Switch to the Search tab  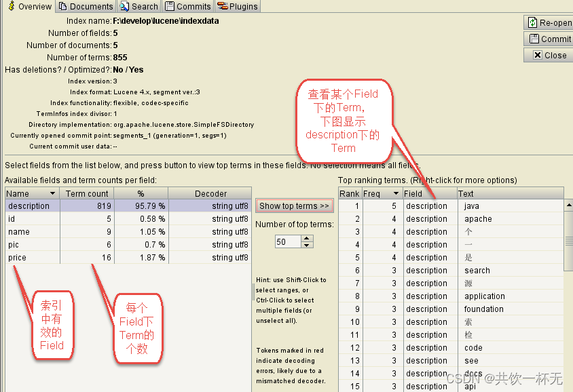coord(139,6)
